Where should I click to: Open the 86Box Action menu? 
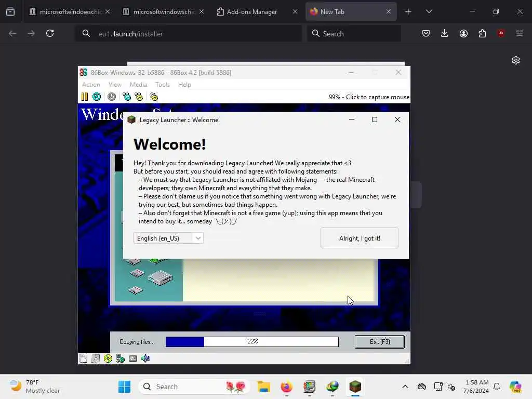(x=91, y=85)
